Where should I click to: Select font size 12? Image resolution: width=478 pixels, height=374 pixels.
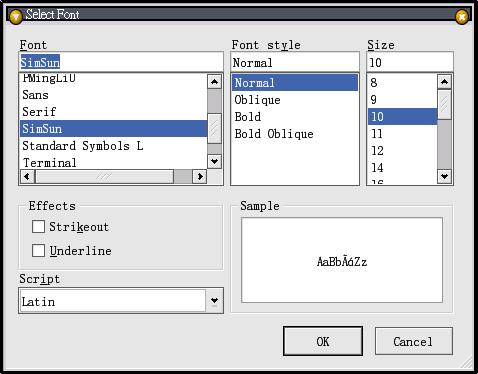click(377, 151)
